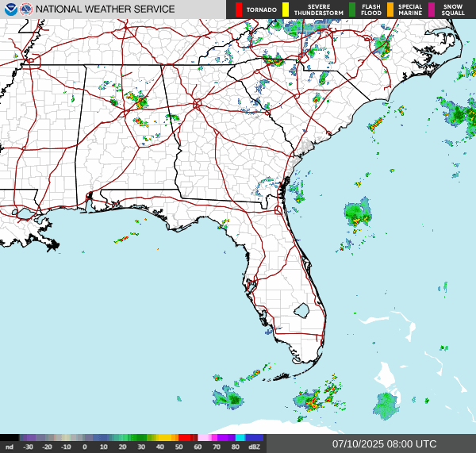Click the orange Special Marine swatch
This screenshot has width=476, height=453.
tap(390, 10)
